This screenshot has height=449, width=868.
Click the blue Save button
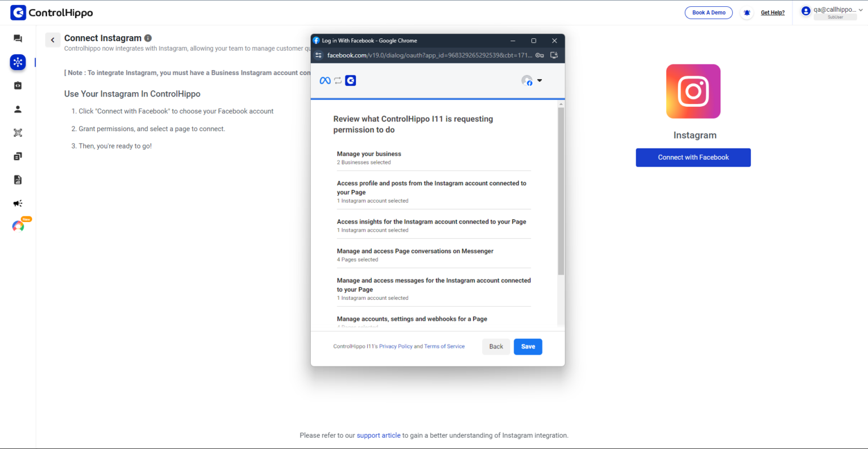[x=527, y=347]
